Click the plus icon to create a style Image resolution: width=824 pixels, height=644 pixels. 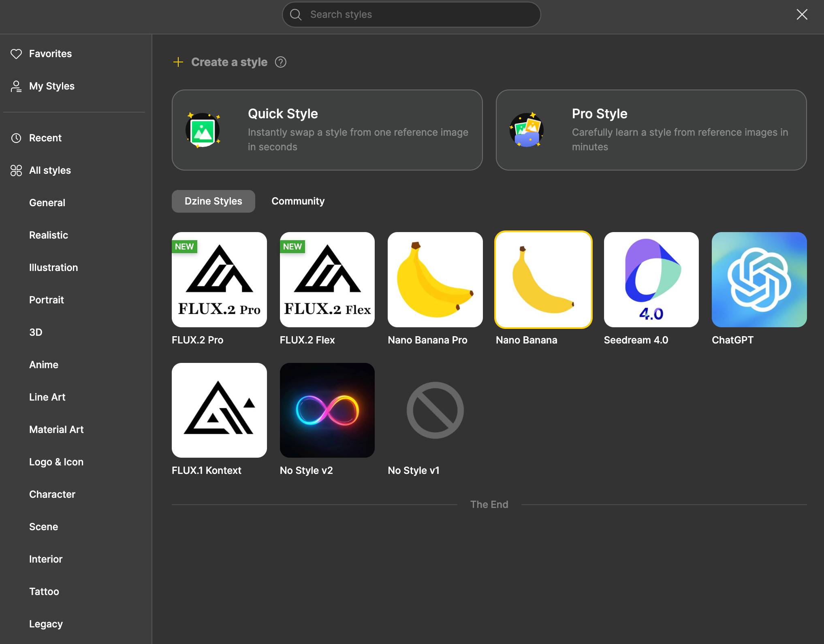(178, 62)
